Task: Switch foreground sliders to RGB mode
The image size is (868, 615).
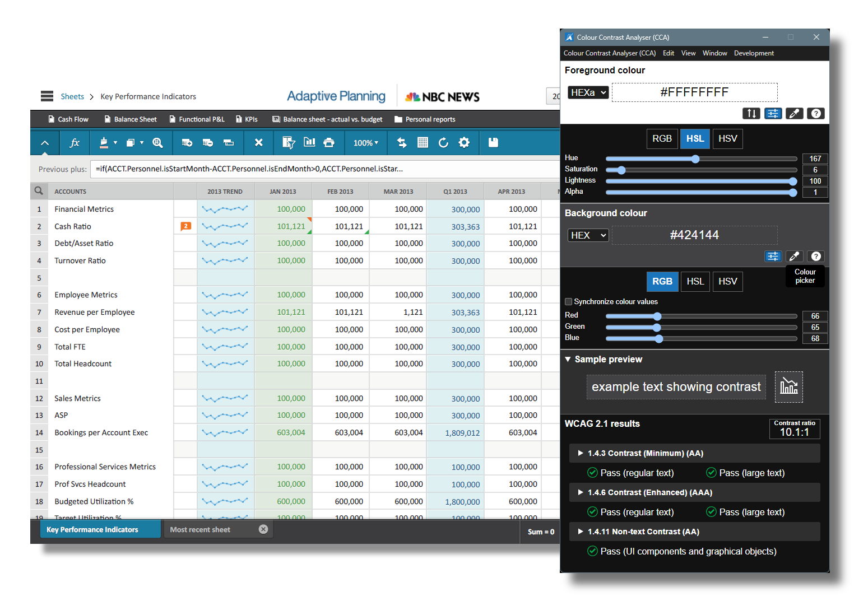Action: pyautogui.click(x=662, y=139)
